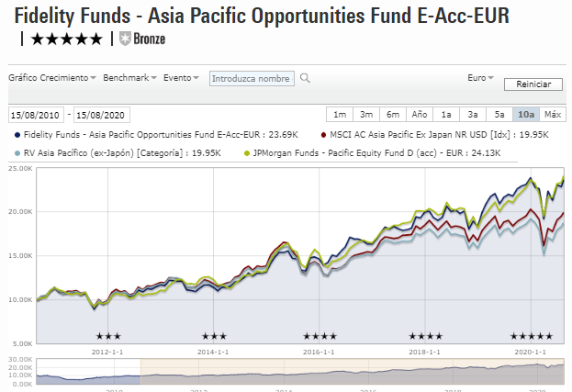Click the Introduzca nombre search field

[252, 79]
